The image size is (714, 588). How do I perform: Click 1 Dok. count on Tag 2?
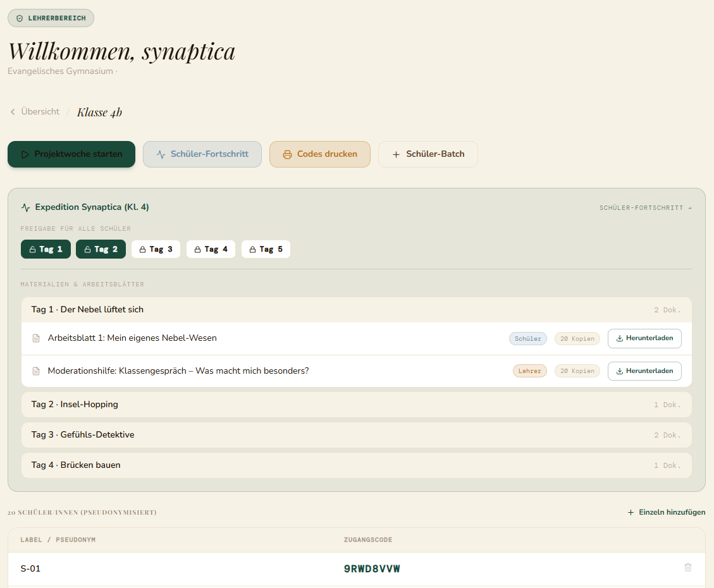667,405
